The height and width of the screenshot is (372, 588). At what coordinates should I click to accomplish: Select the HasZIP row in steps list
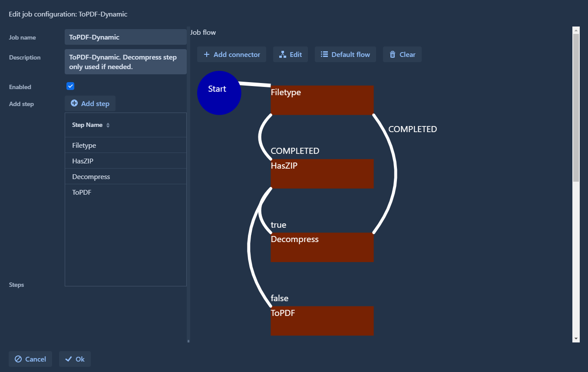126,161
